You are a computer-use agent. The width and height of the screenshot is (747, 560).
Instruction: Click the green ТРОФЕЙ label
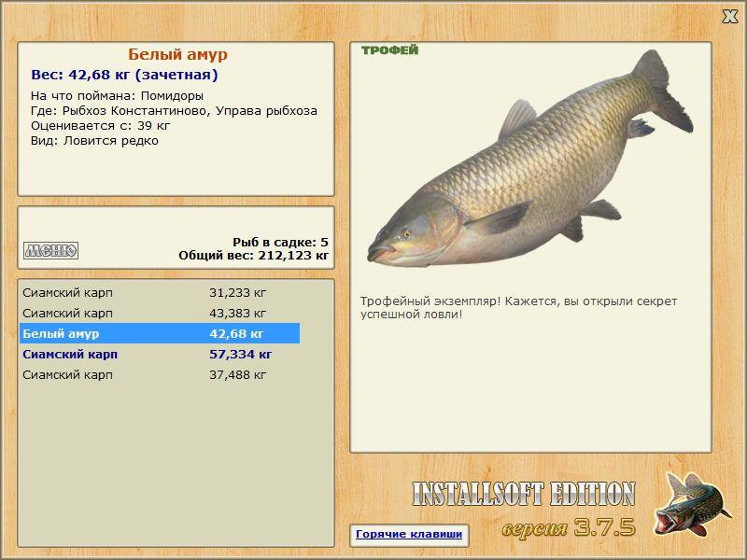[389, 50]
